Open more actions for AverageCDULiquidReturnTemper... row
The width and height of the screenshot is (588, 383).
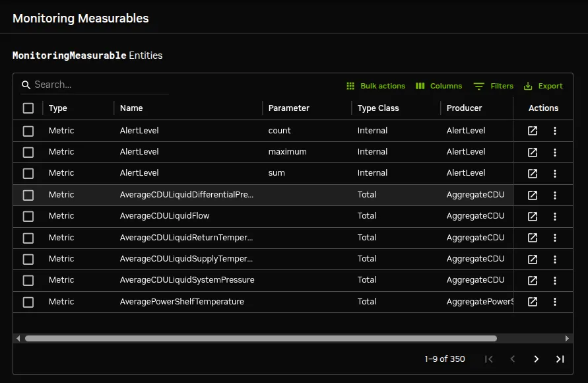[x=555, y=238]
